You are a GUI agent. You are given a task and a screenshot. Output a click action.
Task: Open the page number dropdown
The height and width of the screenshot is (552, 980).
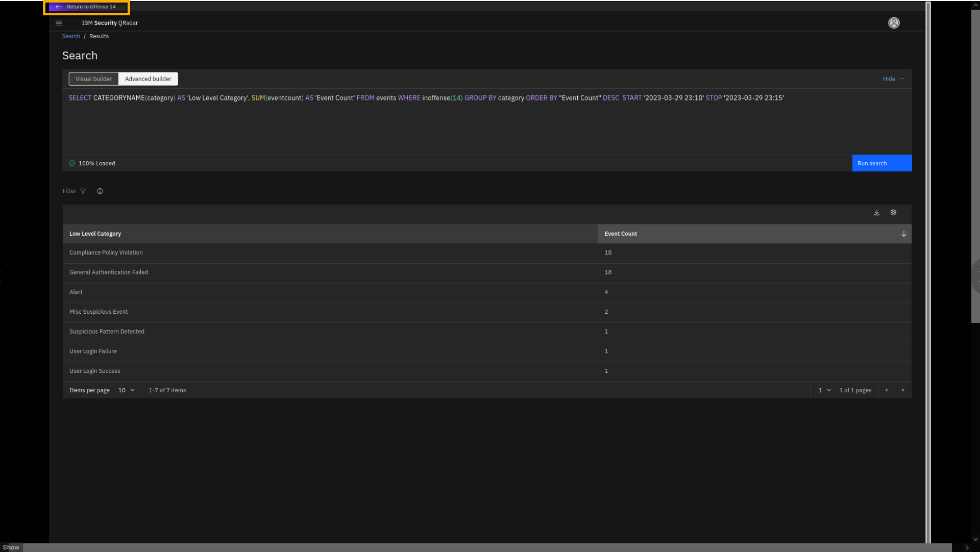(x=824, y=390)
